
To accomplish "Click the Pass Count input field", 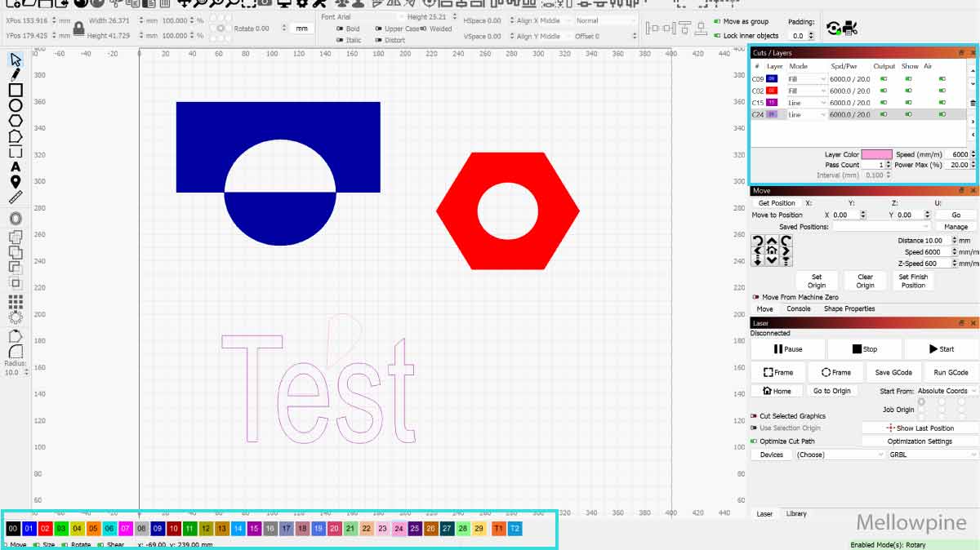I will click(876, 165).
